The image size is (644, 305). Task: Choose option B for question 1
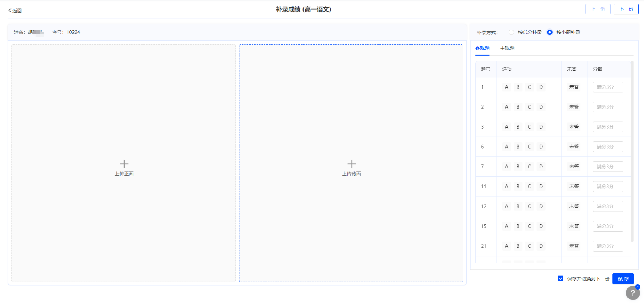518,87
